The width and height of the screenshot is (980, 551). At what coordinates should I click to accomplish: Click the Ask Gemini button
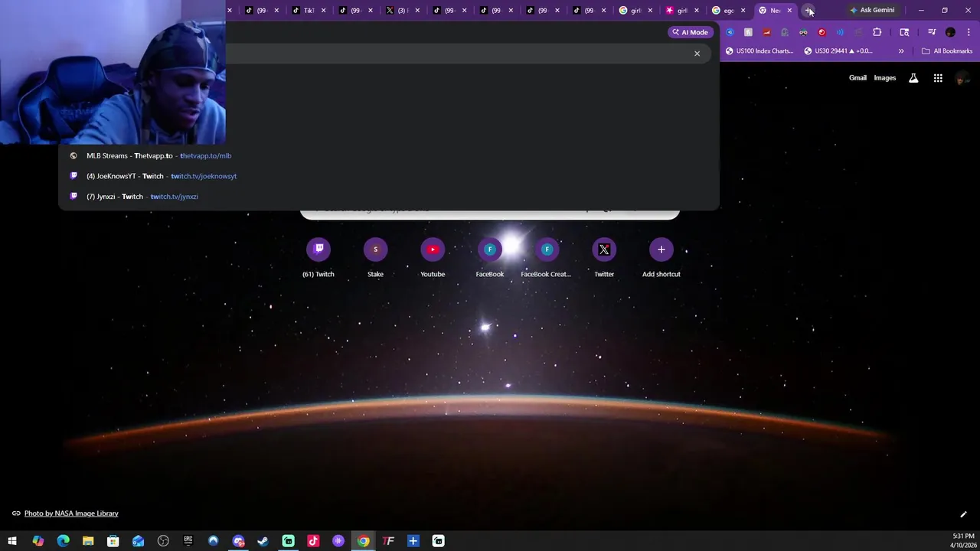tap(872, 10)
